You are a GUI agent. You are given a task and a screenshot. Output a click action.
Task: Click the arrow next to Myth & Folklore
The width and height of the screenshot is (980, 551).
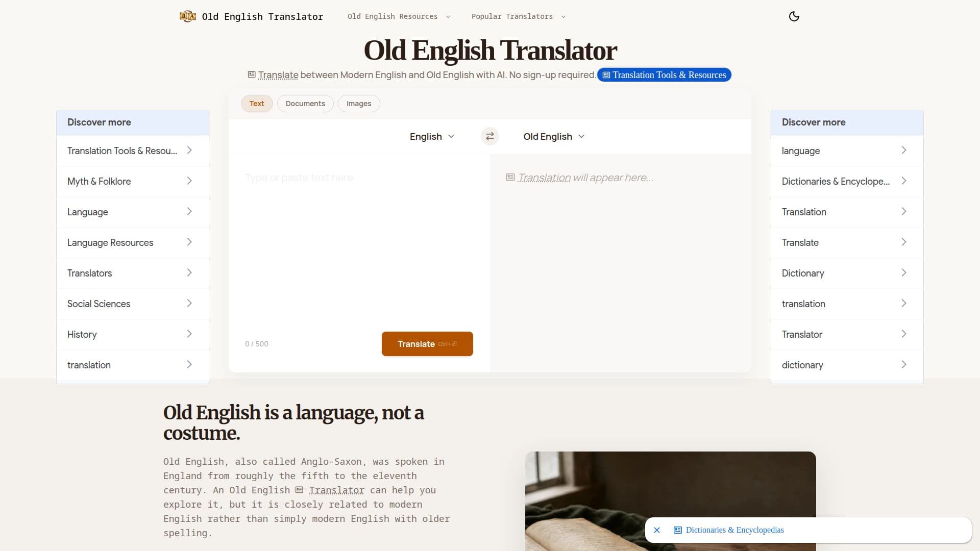point(189,181)
